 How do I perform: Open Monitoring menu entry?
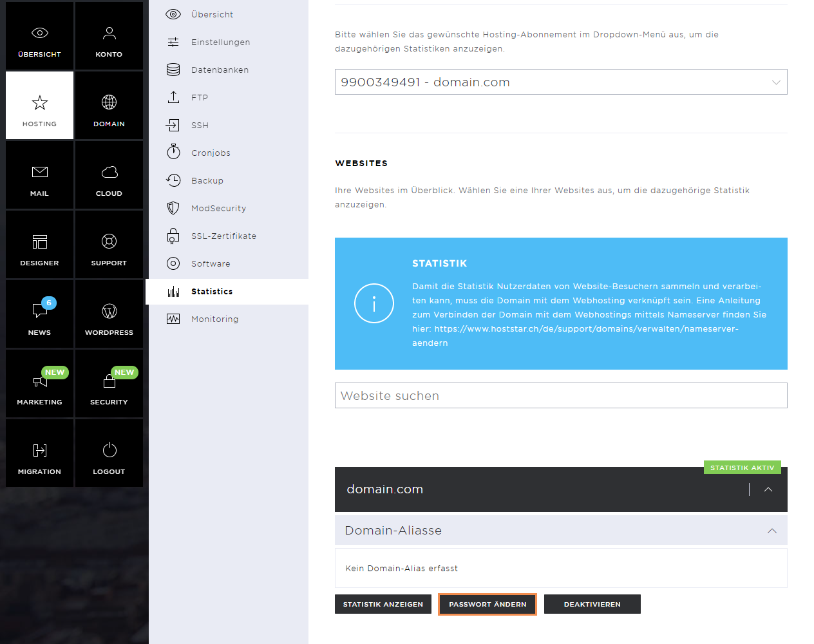[215, 319]
